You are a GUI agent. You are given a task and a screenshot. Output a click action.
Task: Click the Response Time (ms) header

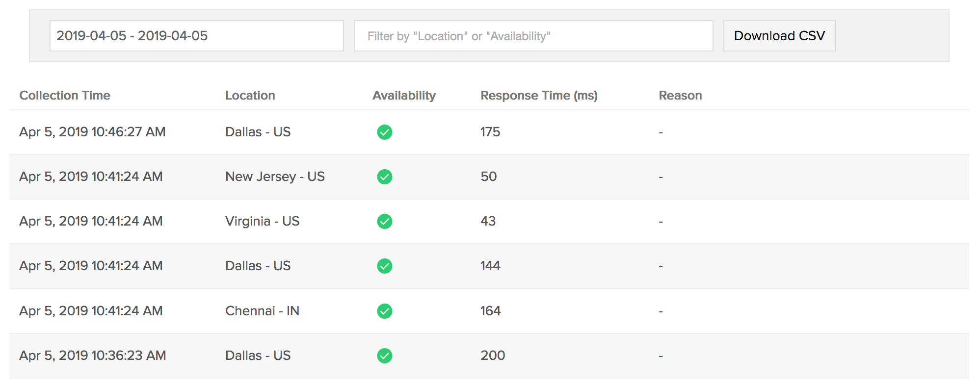point(539,96)
